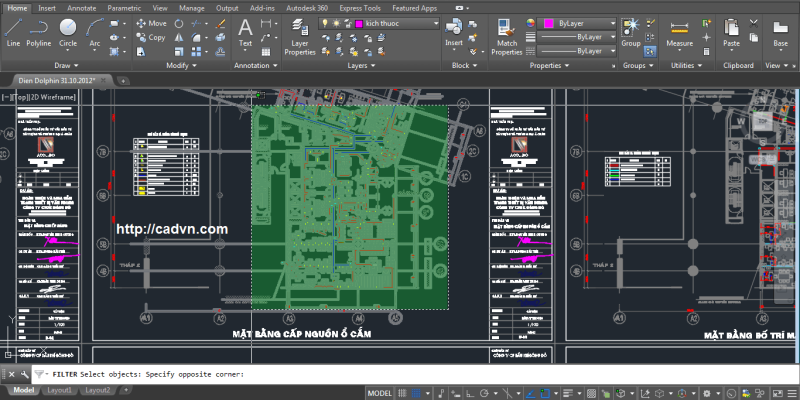Click the Paste clipboard icon
This screenshot has height=400, width=800.
pos(731,30)
